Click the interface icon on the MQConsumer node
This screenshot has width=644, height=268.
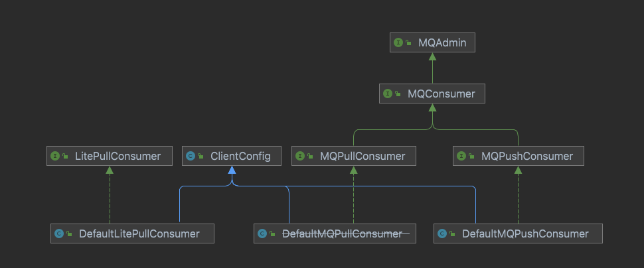pyautogui.click(x=388, y=94)
